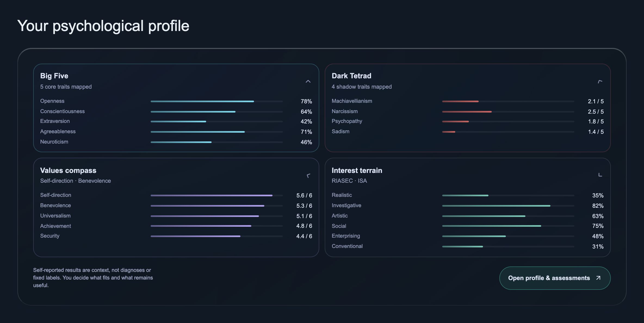Image resolution: width=644 pixels, height=323 pixels.
Task: Click the Extraversion trait label
Action: (x=55, y=121)
